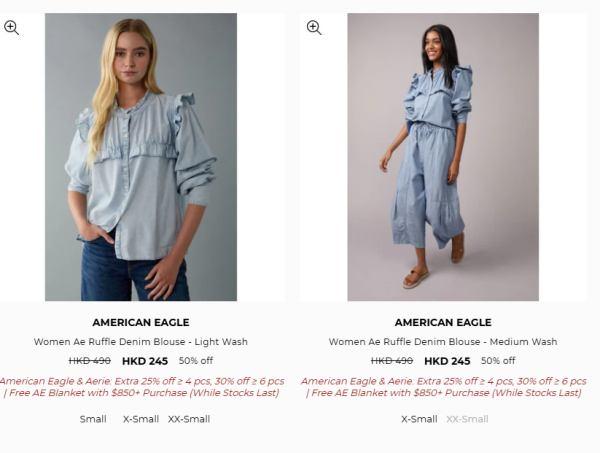This screenshot has height=453, width=600.
Task: Click HKD 245 price of Light Wash blouse
Action: coord(145,361)
